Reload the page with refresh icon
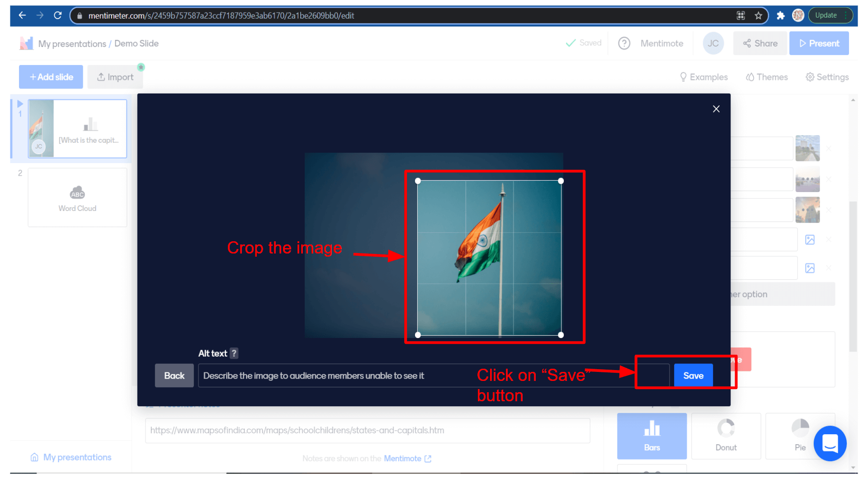The width and height of the screenshot is (868, 488). click(x=57, y=15)
